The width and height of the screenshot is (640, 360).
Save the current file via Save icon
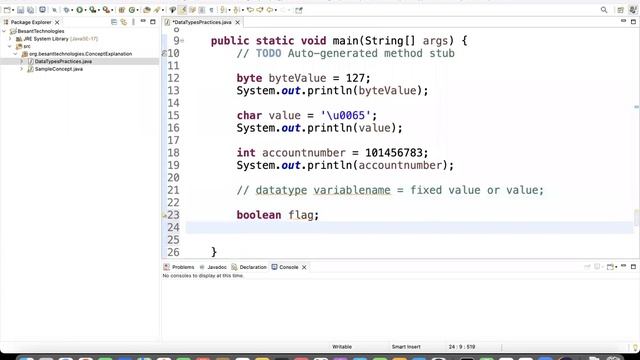20,10
